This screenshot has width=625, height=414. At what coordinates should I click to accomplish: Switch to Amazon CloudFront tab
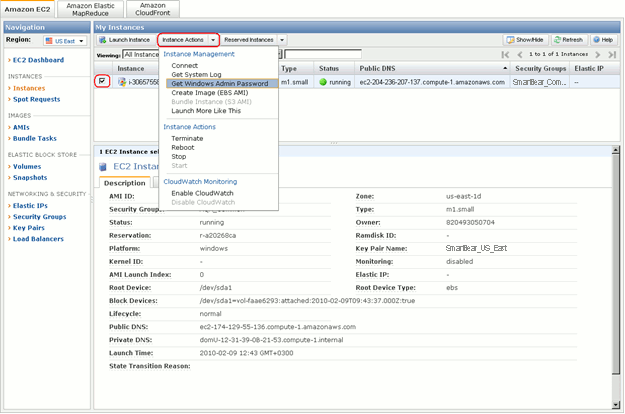point(153,9)
